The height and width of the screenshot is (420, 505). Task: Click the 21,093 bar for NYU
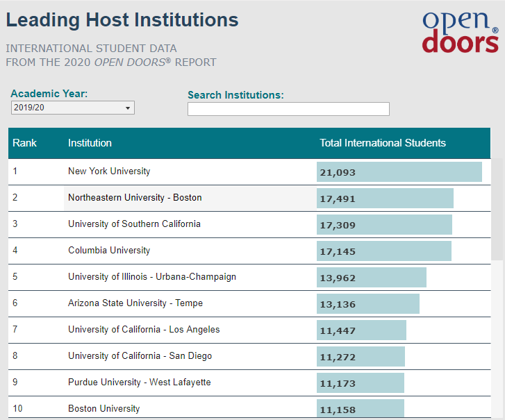point(399,172)
